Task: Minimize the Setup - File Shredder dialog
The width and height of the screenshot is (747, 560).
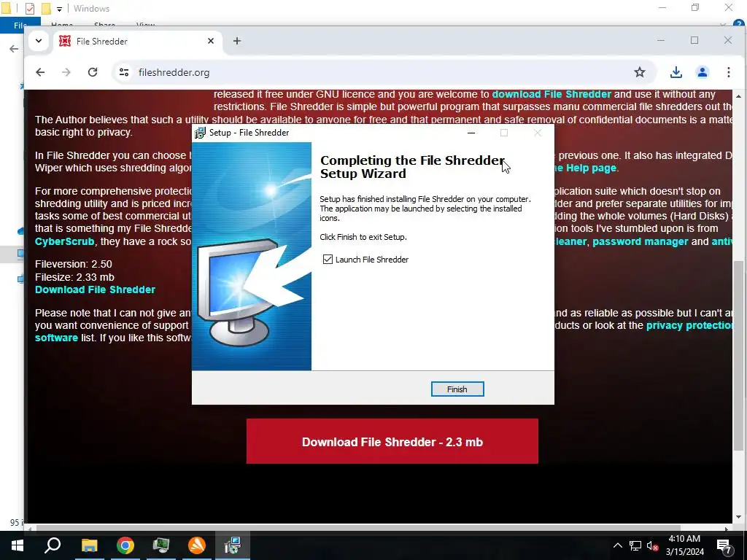Action: pyautogui.click(x=471, y=133)
